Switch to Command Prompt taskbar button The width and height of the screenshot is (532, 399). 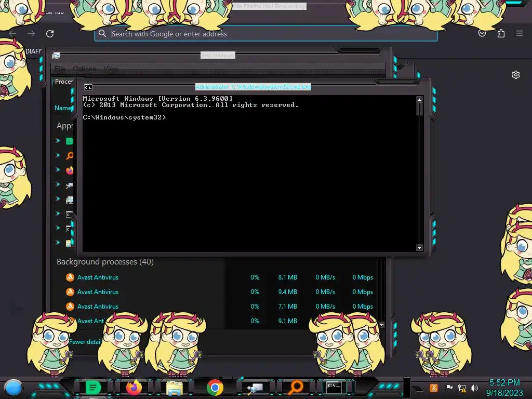tap(334, 387)
